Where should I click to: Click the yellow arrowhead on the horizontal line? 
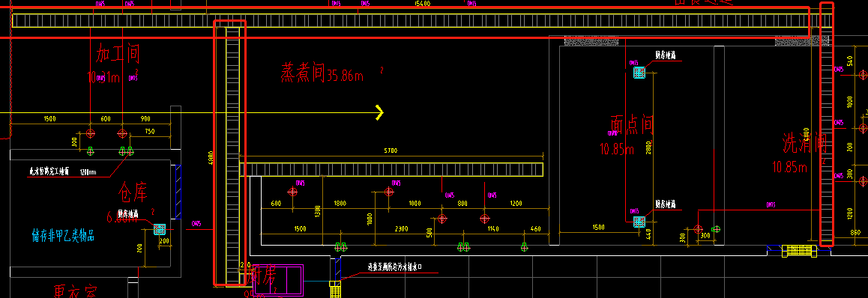[380, 112]
